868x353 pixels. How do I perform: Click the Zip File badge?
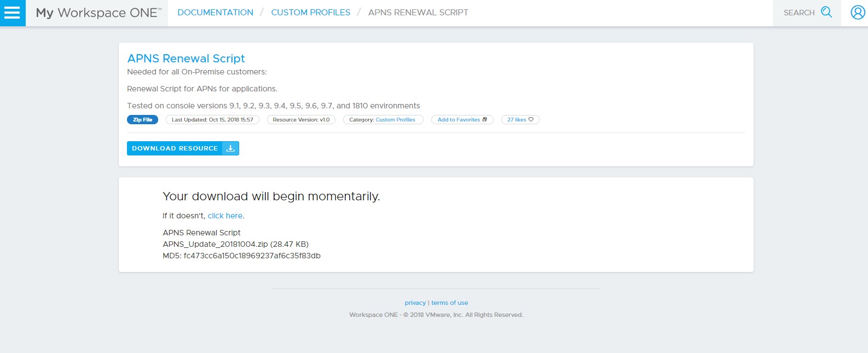(142, 120)
